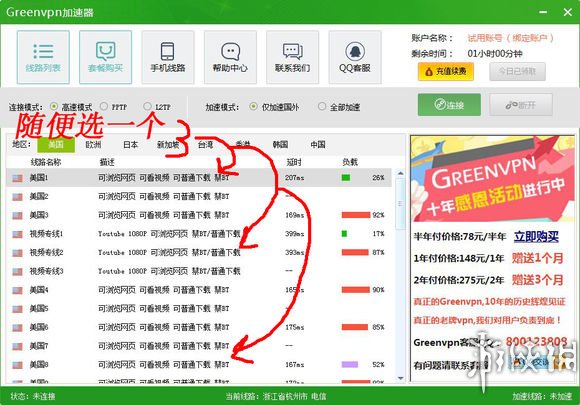Image resolution: width=580 pixels, height=405 pixels.
Task: Click 加速线路: 未加速 status entry
Action: 542,396
